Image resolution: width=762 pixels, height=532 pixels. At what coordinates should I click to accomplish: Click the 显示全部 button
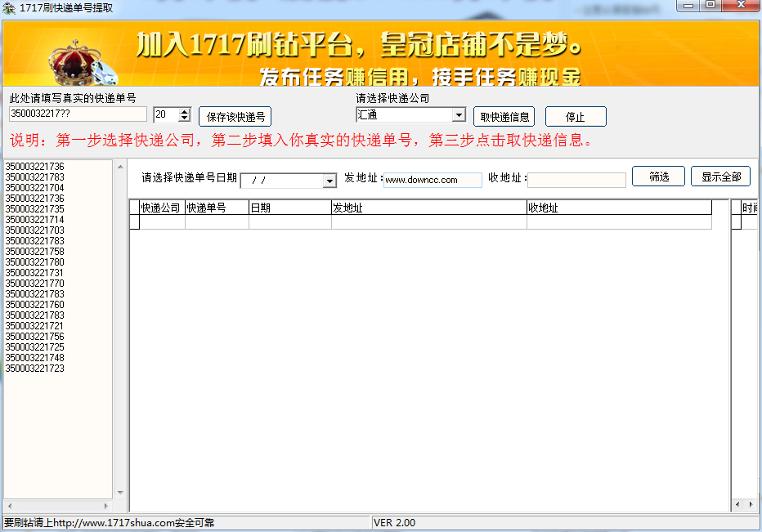tap(720, 176)
